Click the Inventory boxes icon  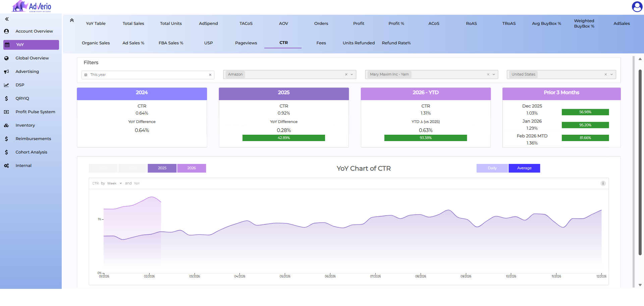pyautogui.click(x=6, y=125)
